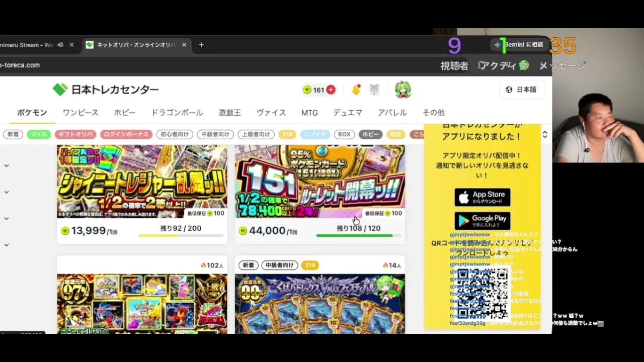Click the 新着 tag on the VMAX card
This screenshot has width=644, height=362.
pyautogui.click(x=249, y=265)
